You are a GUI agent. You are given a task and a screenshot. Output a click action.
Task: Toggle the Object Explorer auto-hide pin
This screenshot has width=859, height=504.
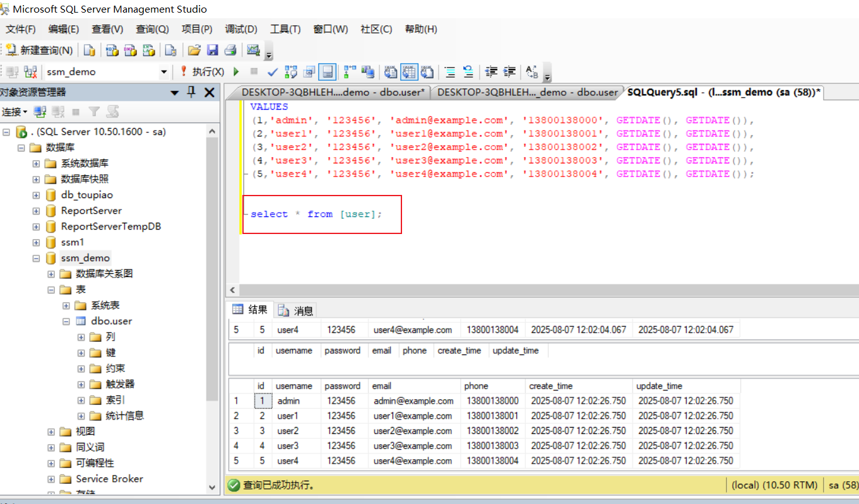click(192, 93)
